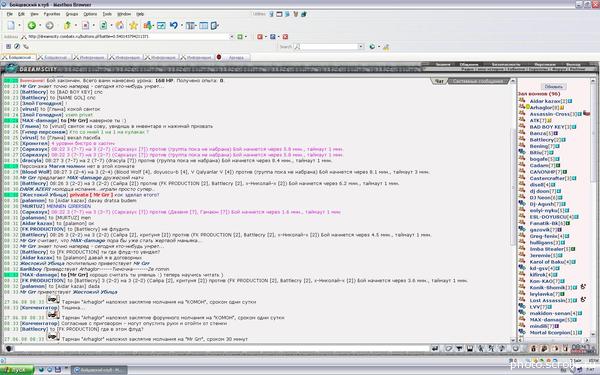The width and height of the screenshot is (600, 375).
Task: Click the flag icon beside Assassin-Cross
Action: point(587,114)
